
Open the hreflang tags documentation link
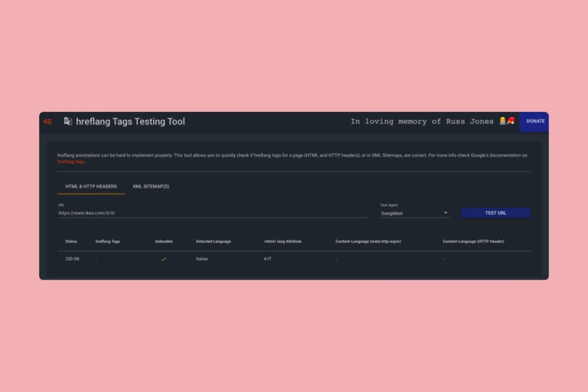point(71,162)
